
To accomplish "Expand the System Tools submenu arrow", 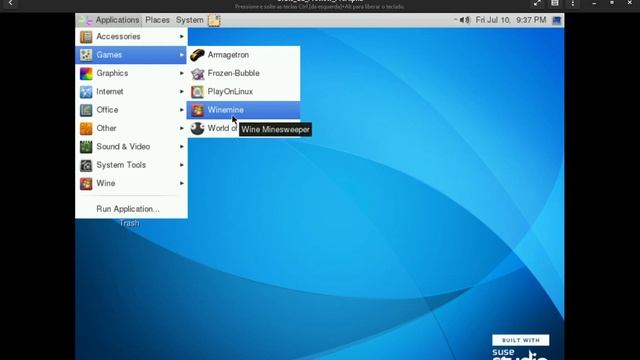I will [182, 165].
